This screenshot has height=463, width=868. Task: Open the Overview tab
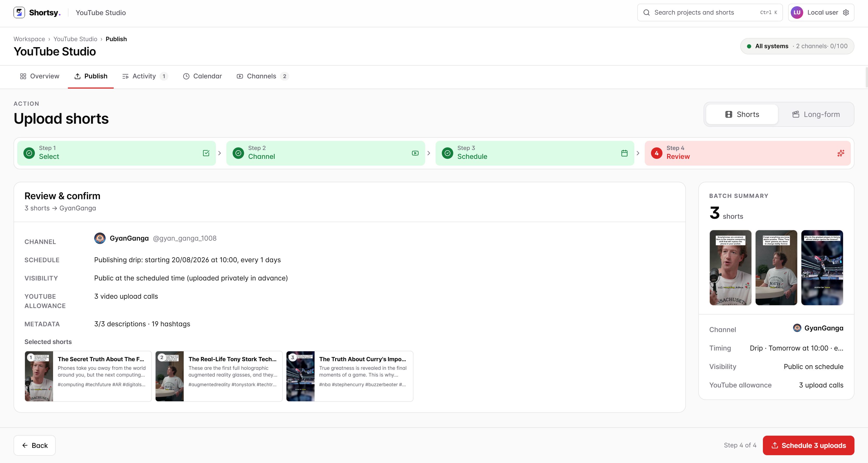[x=40, y=76]
